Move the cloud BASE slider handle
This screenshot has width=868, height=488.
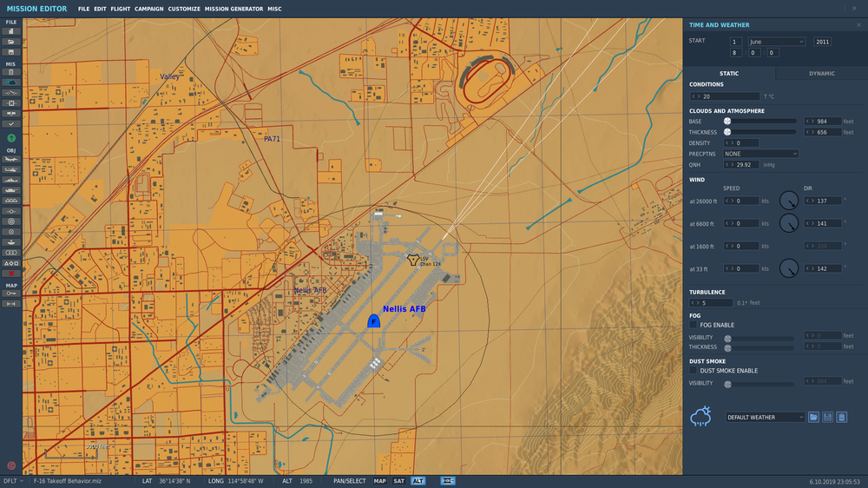[x=727, y=122]
